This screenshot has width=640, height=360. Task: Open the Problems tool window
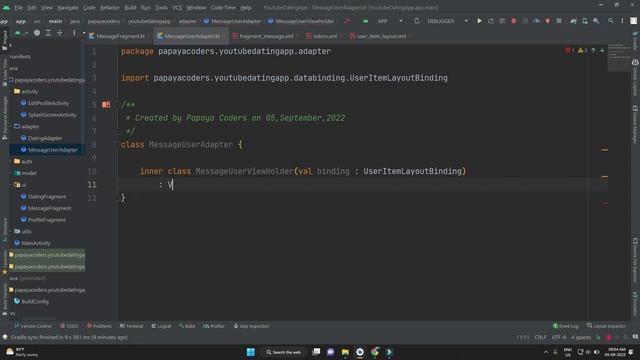click(99, 326)
